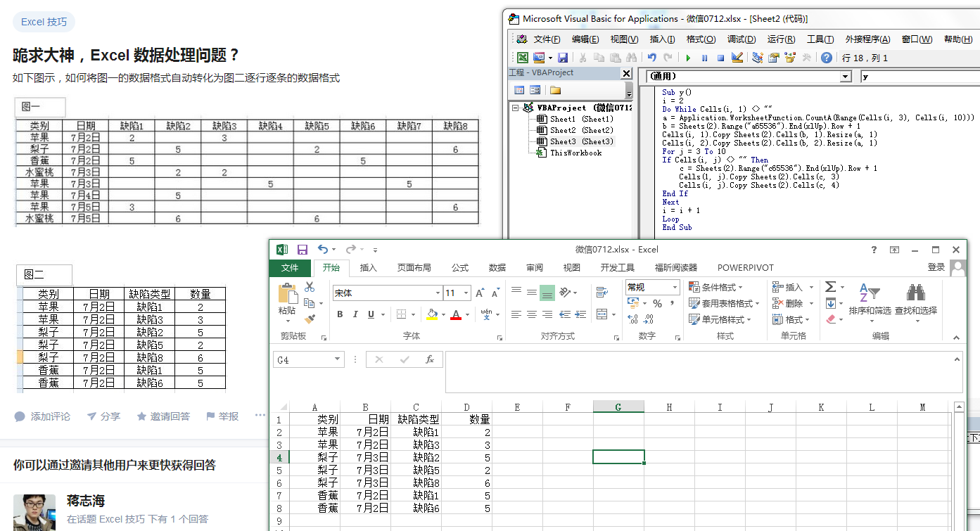Click the Clear eraser icon in Excel editing group
Image resolution: width=980 pixels, height=531 pixels.
pos(831,319)
